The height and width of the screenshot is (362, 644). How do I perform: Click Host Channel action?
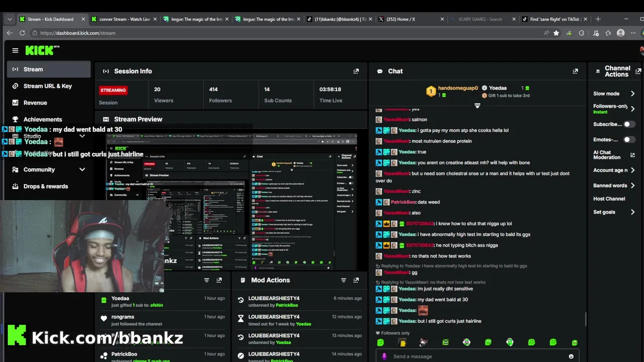point(609,199)
